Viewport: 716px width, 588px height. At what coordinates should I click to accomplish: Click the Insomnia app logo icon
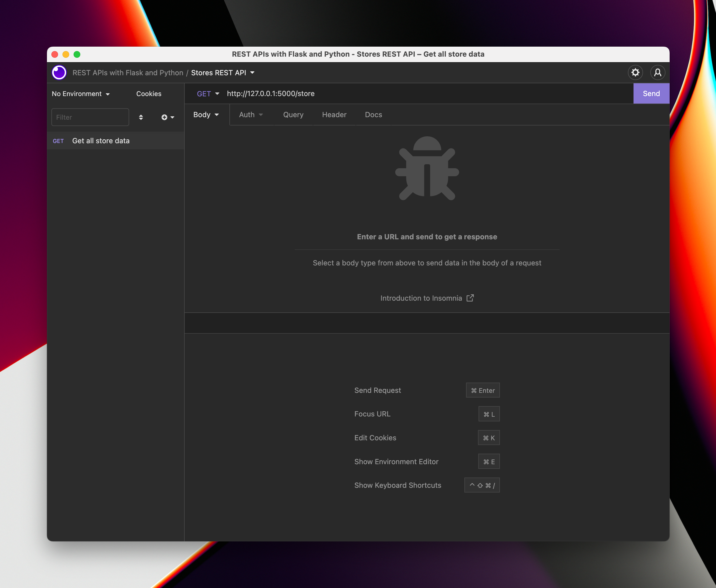(x=59, y=72)
